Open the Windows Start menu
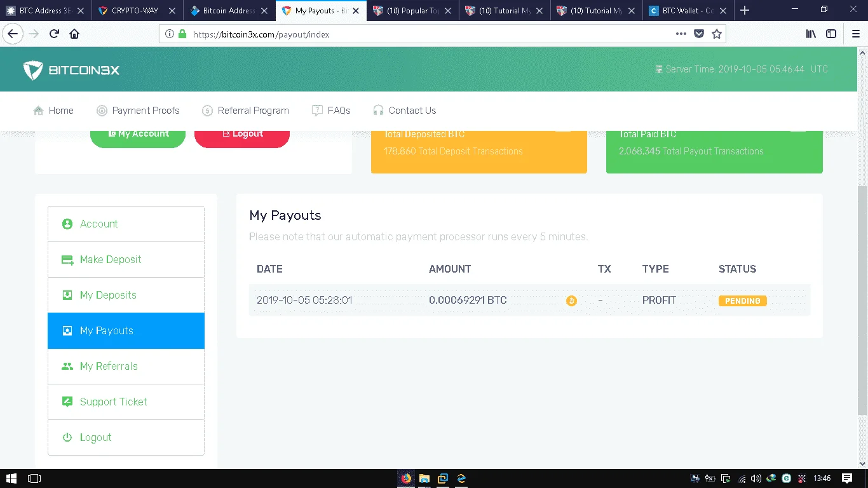 click(11, 478)
